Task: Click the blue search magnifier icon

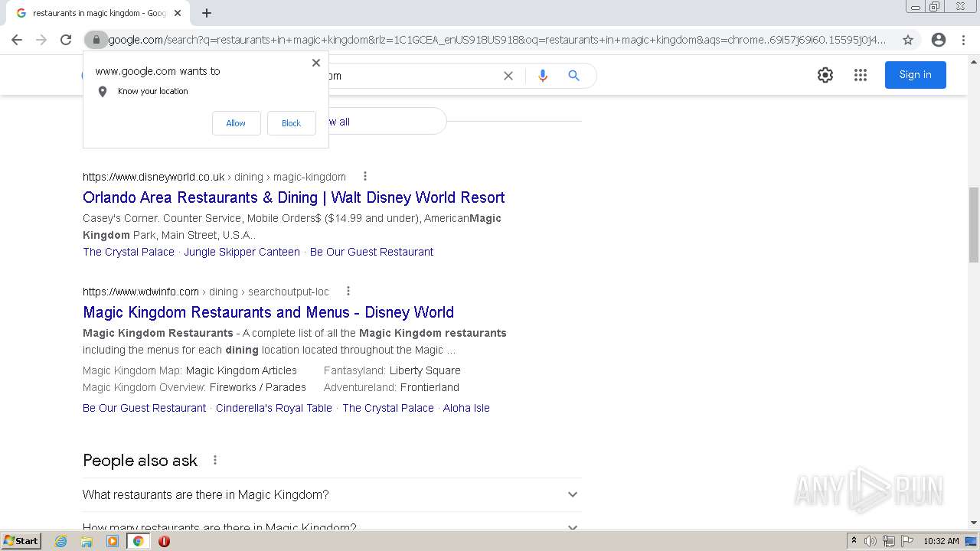Action: 574,76
